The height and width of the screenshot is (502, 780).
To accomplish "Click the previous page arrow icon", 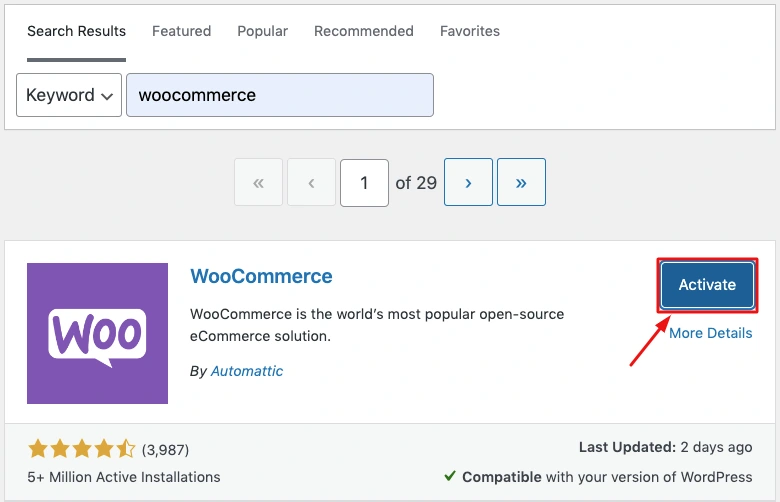I will 311,183.
